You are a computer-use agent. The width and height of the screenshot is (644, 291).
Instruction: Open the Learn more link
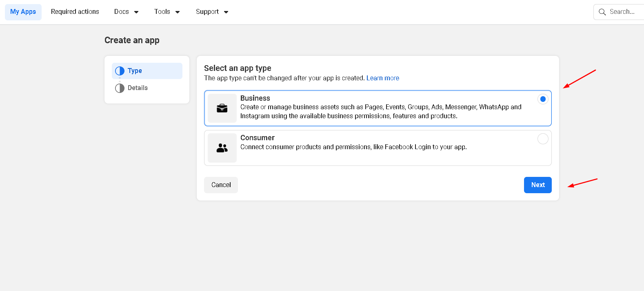(382, 78)
